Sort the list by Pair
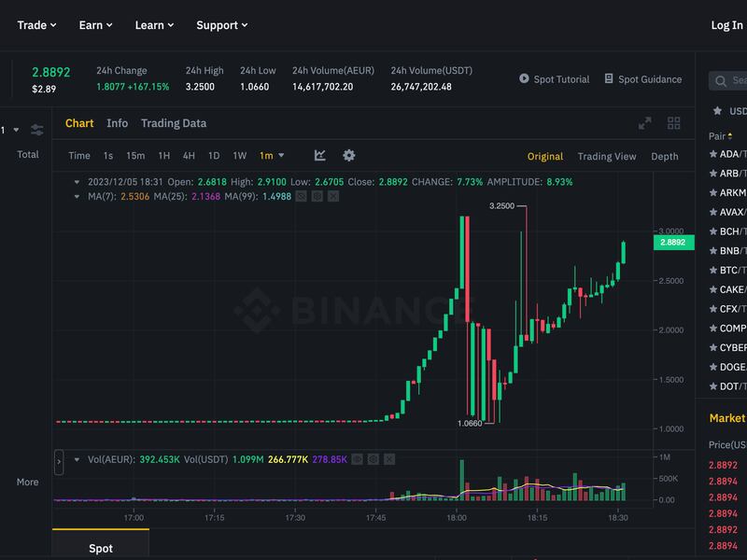 (720, 136)
